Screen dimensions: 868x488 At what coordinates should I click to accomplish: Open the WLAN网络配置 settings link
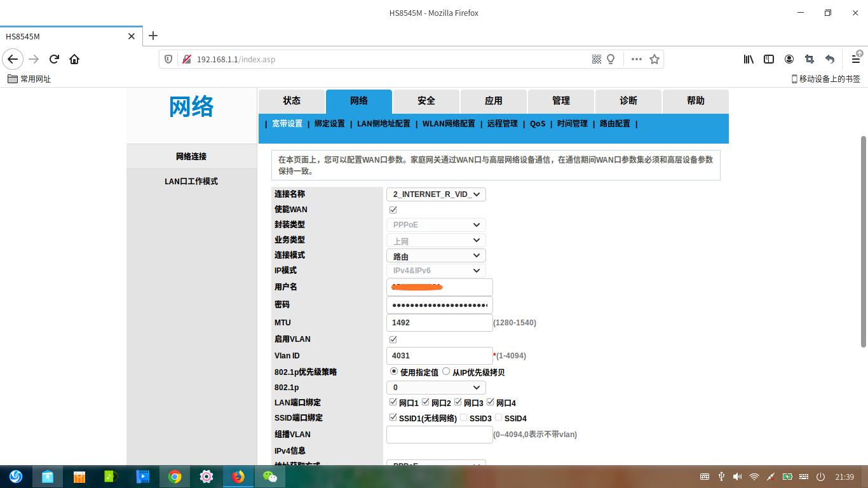tap(447, 124)
